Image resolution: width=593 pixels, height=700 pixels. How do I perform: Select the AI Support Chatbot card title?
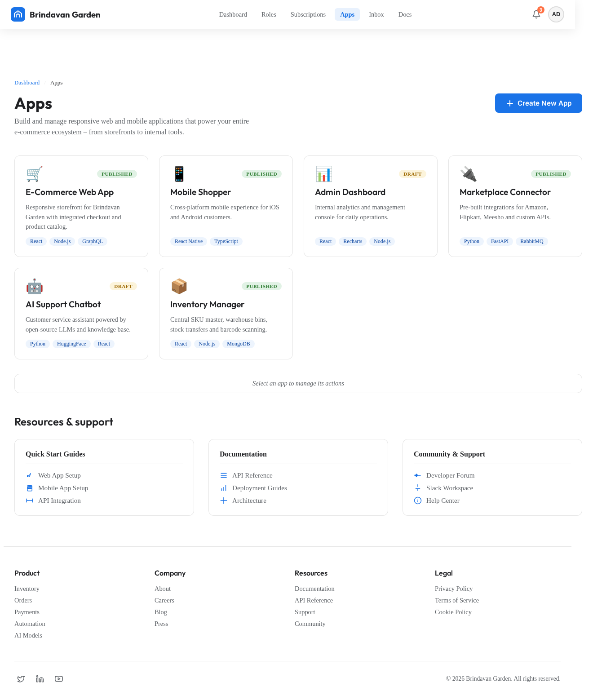tap(63, 305)
